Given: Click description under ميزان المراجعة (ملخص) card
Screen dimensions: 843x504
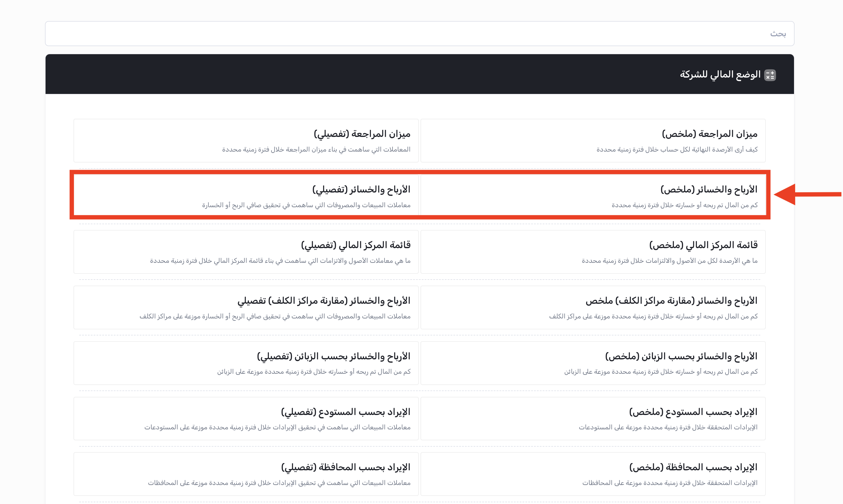Looking at the screenshot, I should [677, 150].
